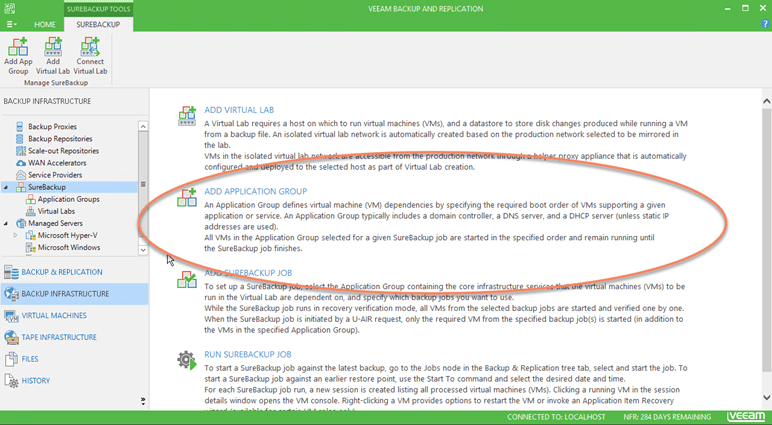Screen dimensions: 772x425
Task: Open Virtual Labs under SureBackup
Action: (x=56, y=211)
